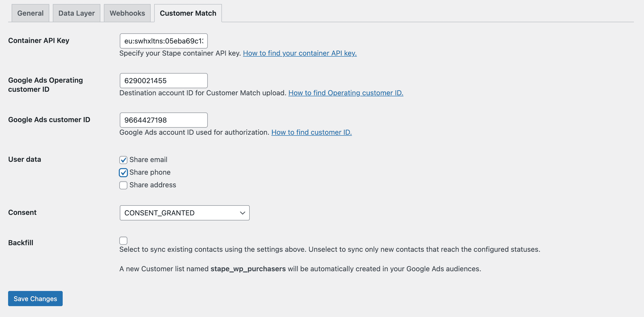The height and width of the screenshot is (317, 644).
Task: Click the Share email label text
Action: 148,160
